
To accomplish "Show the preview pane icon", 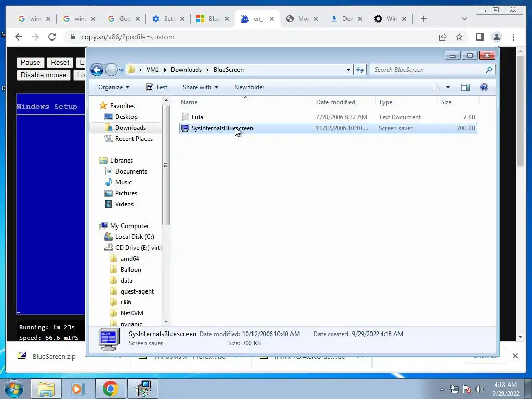I will pyautogui.click(x=465, y=87).
